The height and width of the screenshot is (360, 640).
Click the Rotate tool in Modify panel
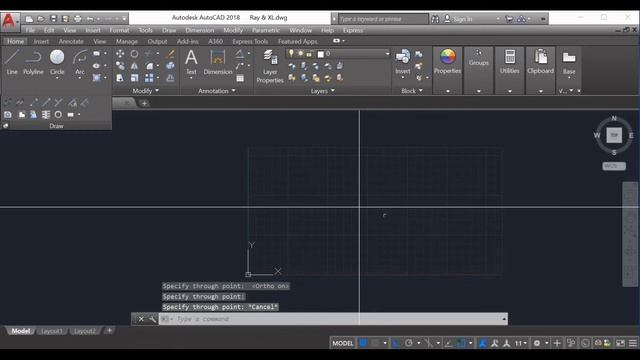[x=134, y=53]
